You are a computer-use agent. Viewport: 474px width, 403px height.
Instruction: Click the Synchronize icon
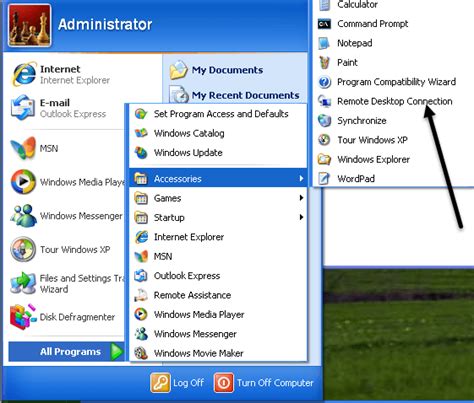(x=324, y=121)
